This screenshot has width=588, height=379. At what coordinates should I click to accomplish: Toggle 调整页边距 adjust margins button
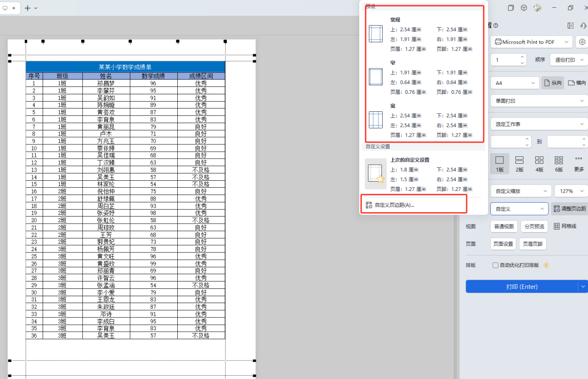(569, 209)
